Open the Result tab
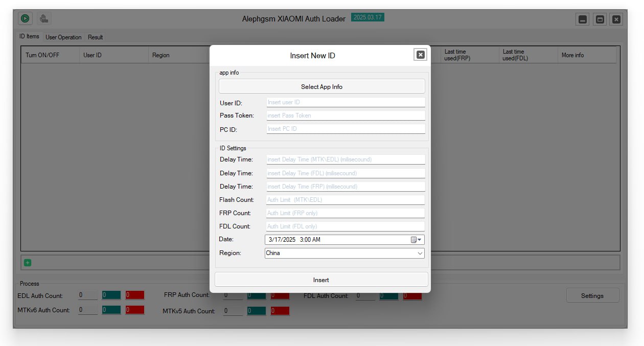644x346 pixels. coord(95,37)
